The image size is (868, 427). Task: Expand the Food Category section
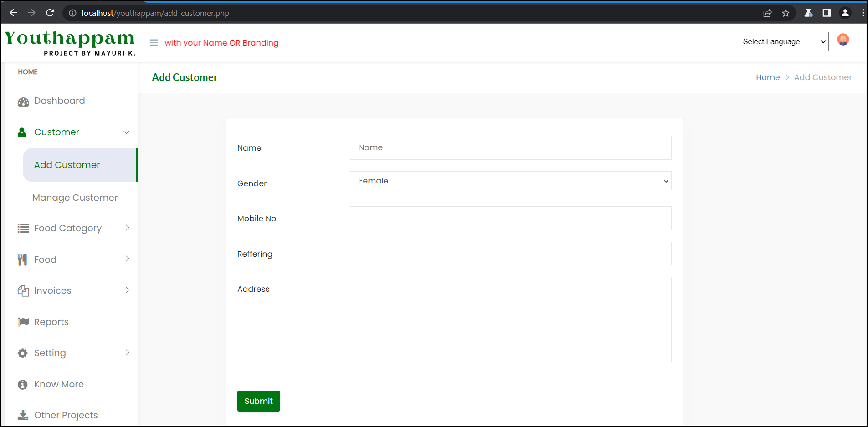(x=128, y=228)
